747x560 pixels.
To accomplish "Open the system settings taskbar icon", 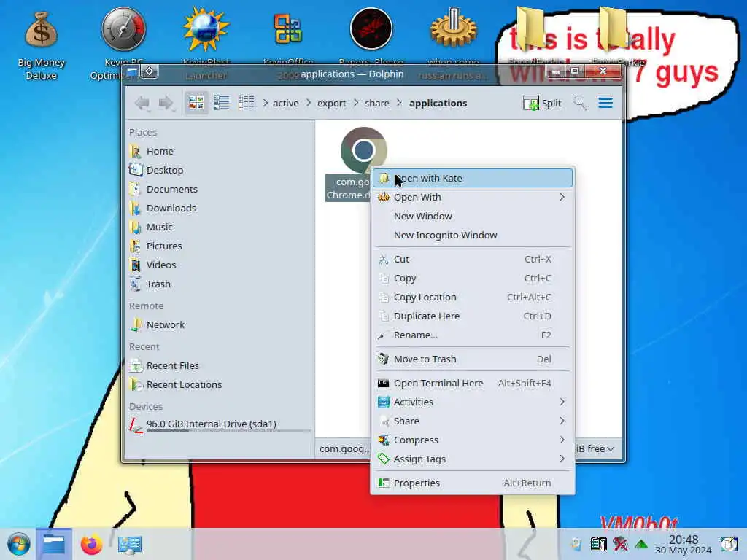I will (x=130, y=544).
